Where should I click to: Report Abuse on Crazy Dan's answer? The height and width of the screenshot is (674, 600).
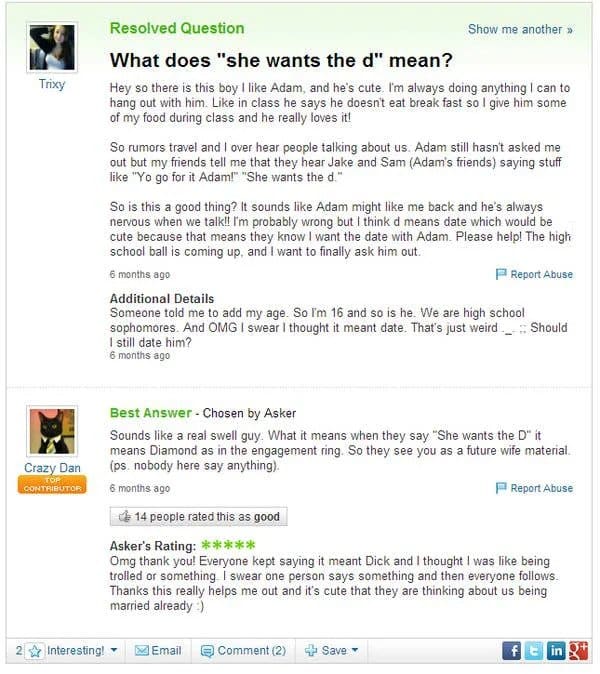pyautogui.click(x=534, y=488)
